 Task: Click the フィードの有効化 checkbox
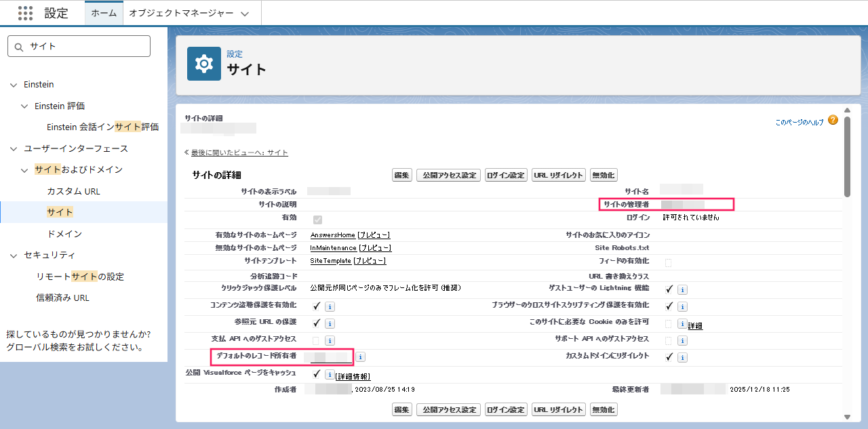click(669, 262)
